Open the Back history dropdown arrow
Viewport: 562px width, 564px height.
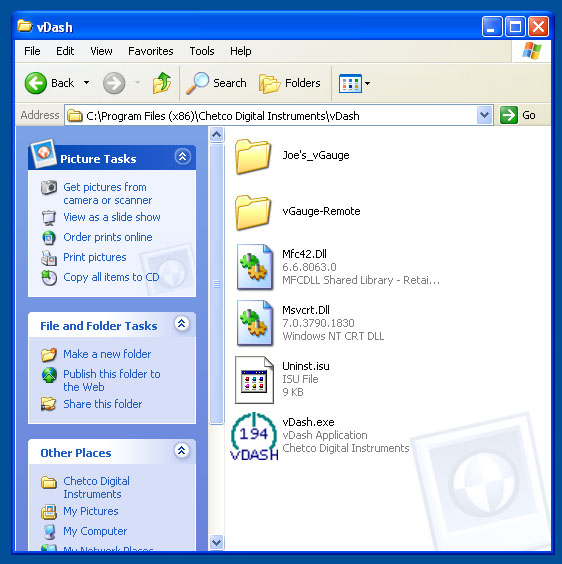[x=86, y=83]
